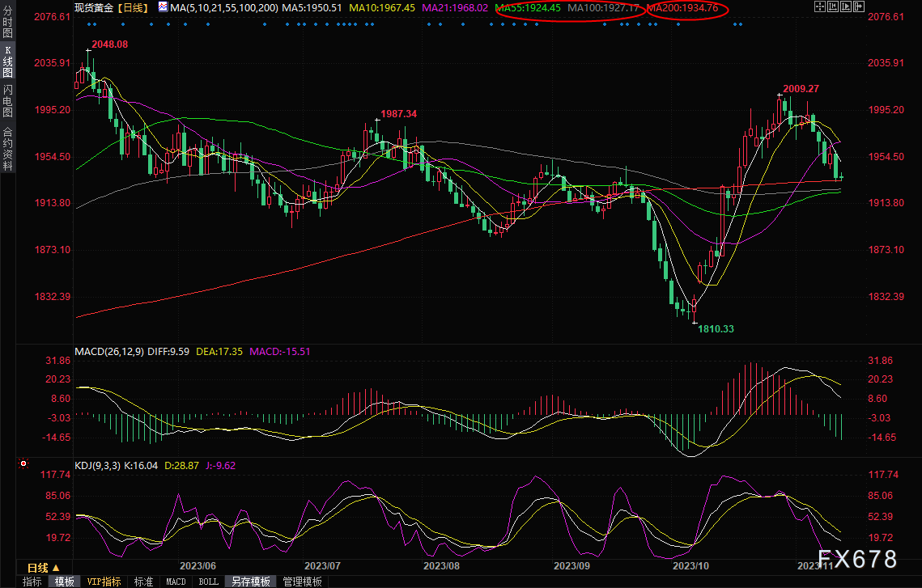Click the 另存模板 button
Image resolution: width=922 pixels, height=588 pixels.
[x=251, y=582]
